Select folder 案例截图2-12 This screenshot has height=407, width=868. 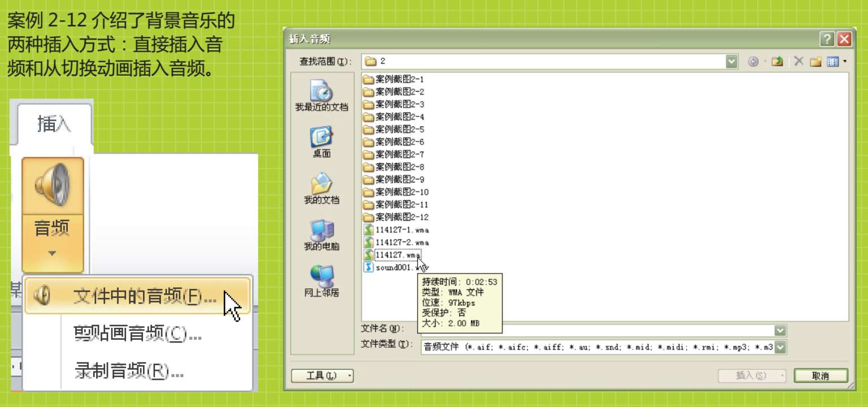[x=396, y=217]
